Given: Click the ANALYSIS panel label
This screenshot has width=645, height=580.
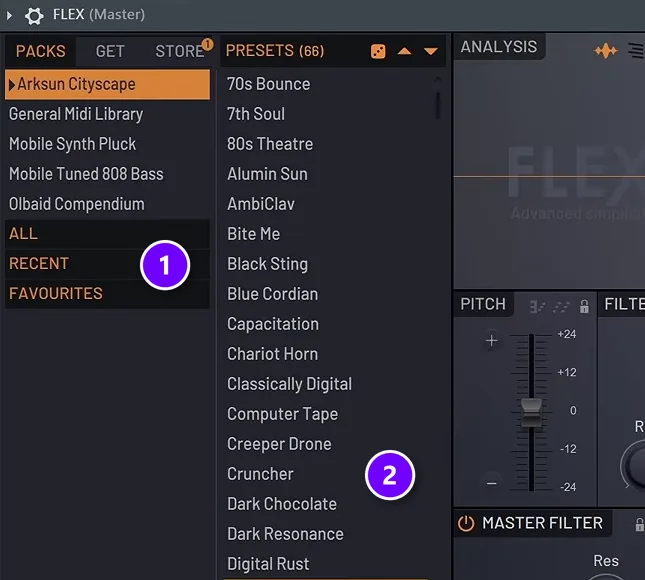Looking at the screenshot, I should pyautogui.click(x=499, y=47).
